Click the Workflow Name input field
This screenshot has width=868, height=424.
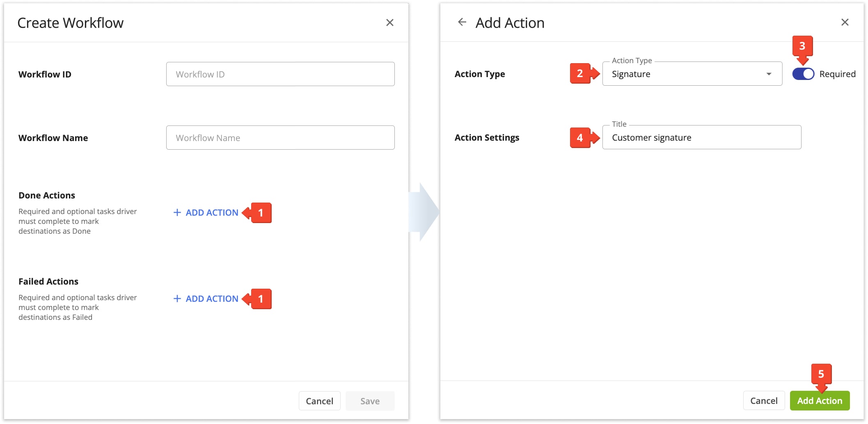point(280,138)
